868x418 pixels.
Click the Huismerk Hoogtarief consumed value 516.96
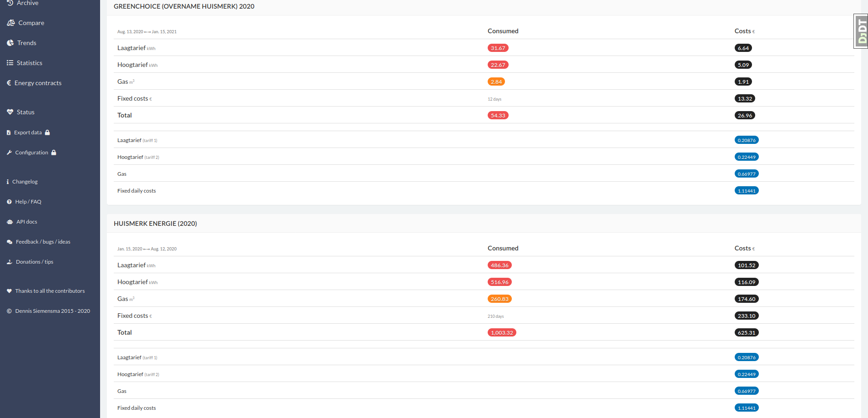pyautogui.click(x=500, y=282)
